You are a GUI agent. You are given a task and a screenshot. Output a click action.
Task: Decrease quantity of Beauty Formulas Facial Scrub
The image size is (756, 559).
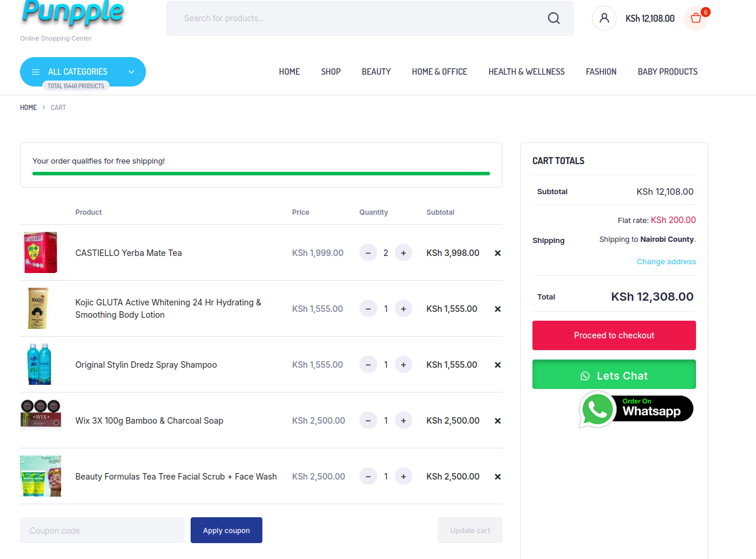tap(368, 477)
